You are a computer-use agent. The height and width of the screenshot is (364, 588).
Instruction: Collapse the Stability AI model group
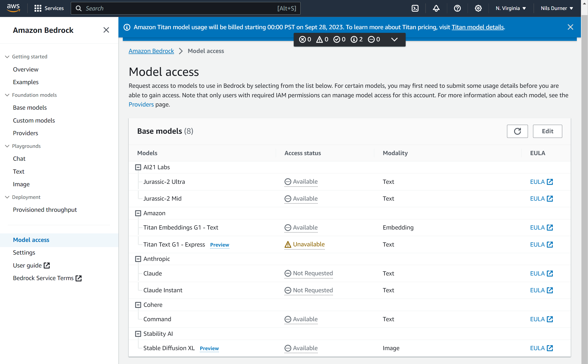coord(138,334)
